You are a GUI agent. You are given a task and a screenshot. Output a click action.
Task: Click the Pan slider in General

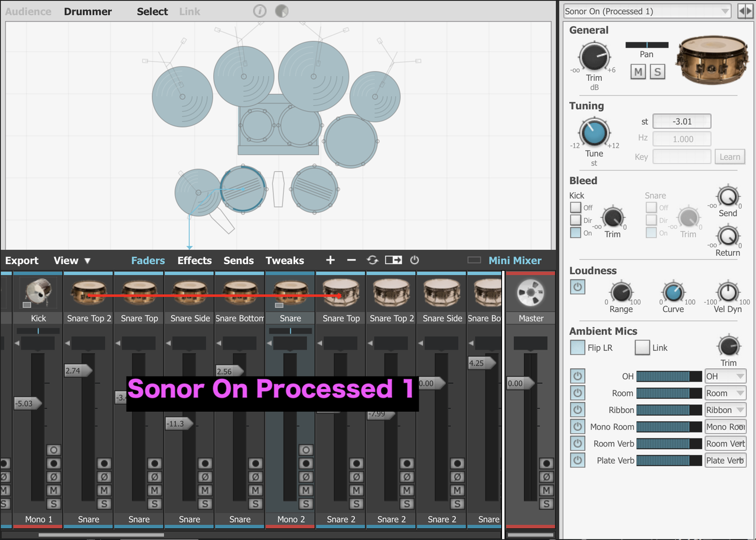(647, 45)
